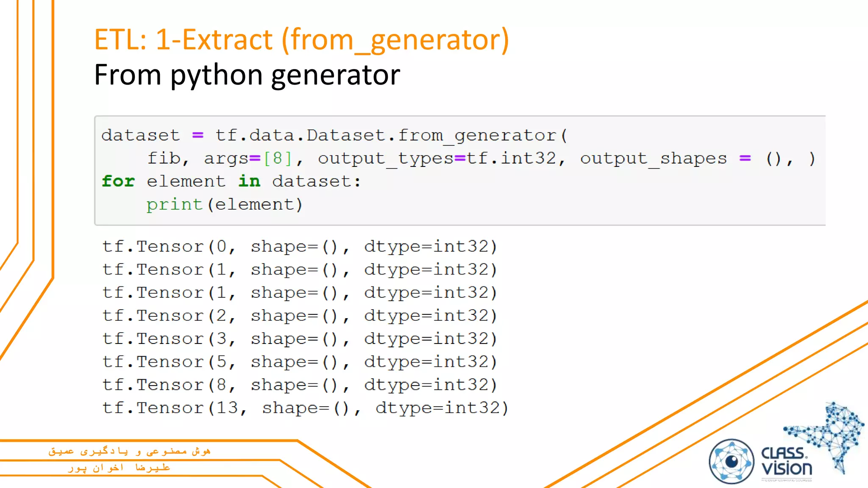The width and height of the screenshot is (868, 488).
Task: Click the output line tf.Tensor(8
Action: 299,385
